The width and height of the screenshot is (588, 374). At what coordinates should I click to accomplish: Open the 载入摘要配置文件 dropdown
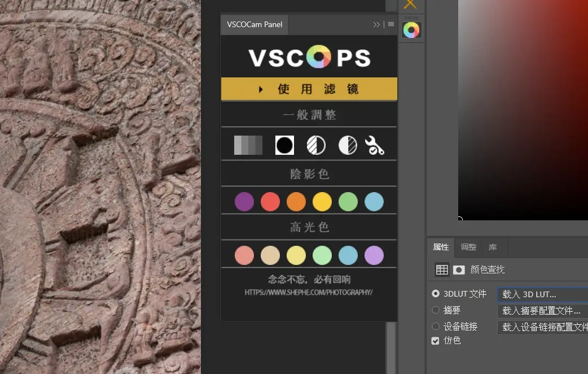pos(542,311)
